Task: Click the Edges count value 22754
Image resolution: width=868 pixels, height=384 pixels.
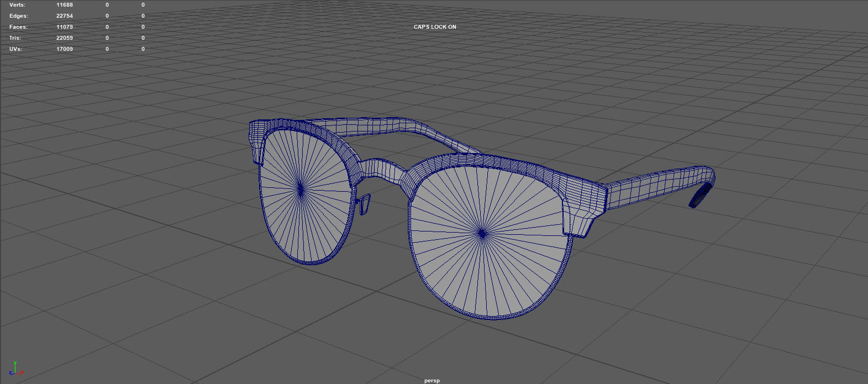Action: (65, 16)
